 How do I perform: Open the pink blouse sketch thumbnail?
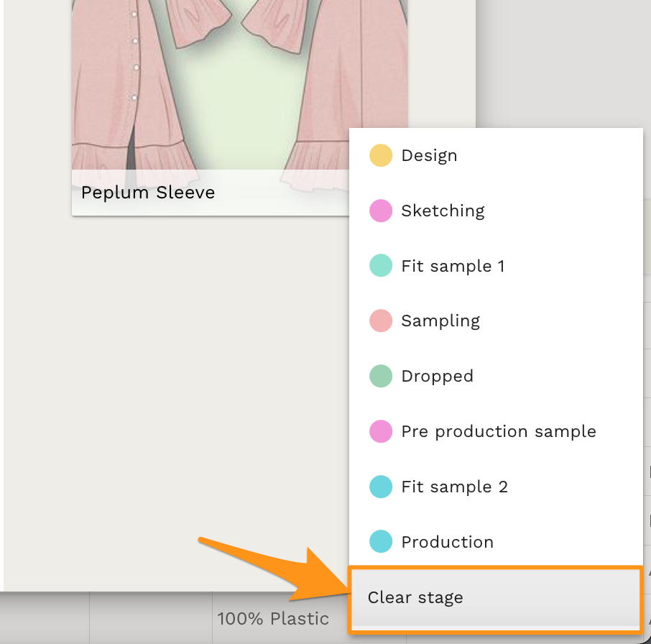tap(216, 79)
